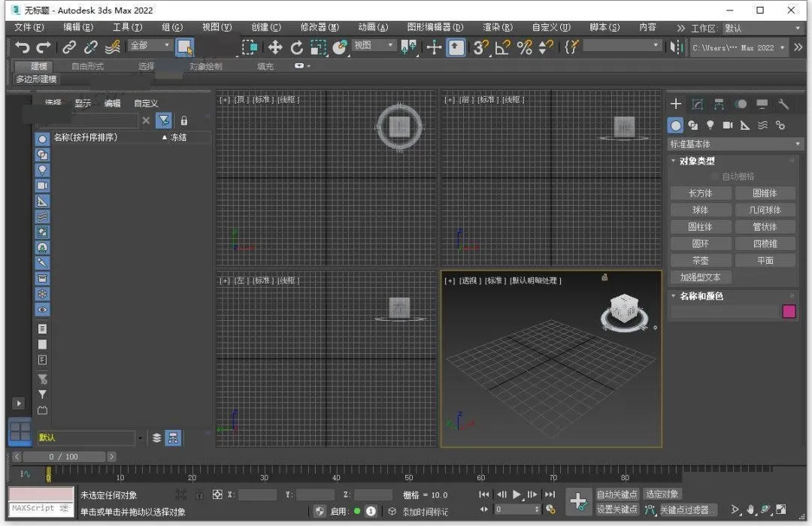Viewport: 812px width, 526px height.
Task: Toggle the 3D Snaps button
Action: pyautogui.click(x=480, y=47)
